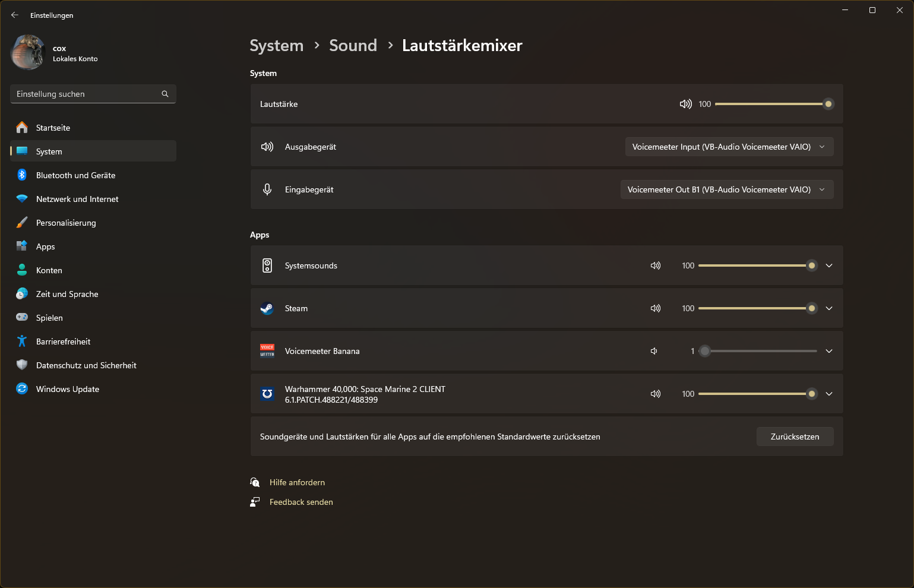Open the Eingabegerät device dropdown
Image resolution: width=914 pixels, height=588 pixels.
[x=727, y=189]
